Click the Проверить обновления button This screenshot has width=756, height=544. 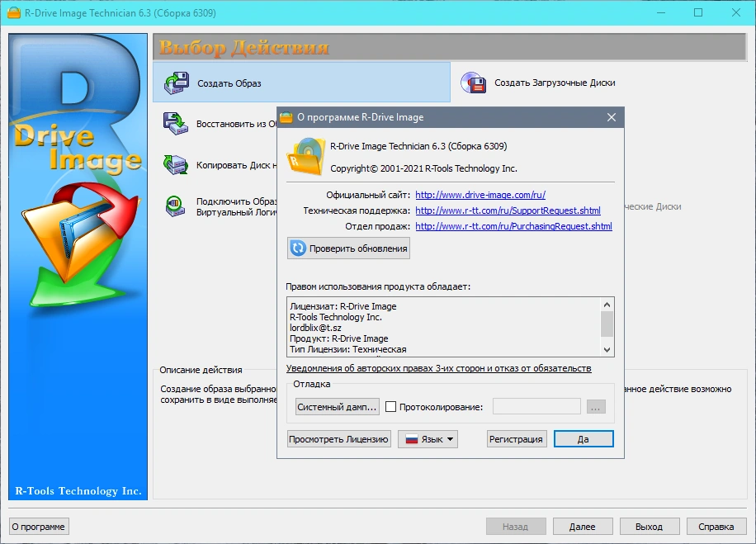coord(348,248)
